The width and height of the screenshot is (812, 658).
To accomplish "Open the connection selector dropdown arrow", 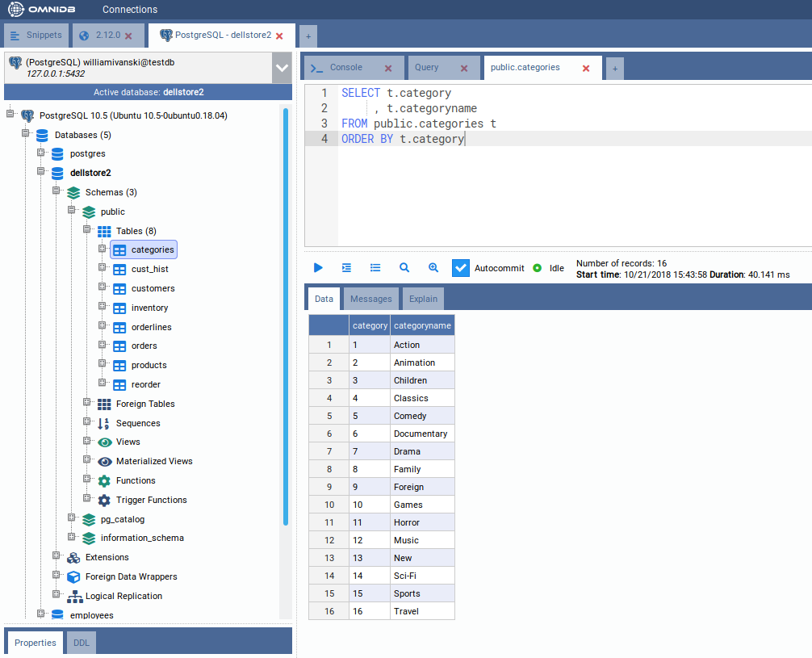I will pyautogui.click(x=282, y=68).
